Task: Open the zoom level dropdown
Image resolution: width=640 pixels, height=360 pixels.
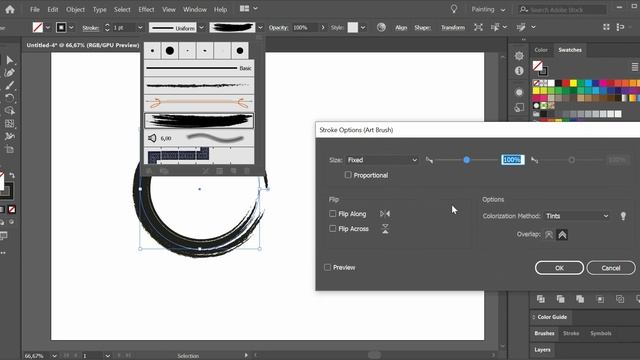Action: [54, 356]
